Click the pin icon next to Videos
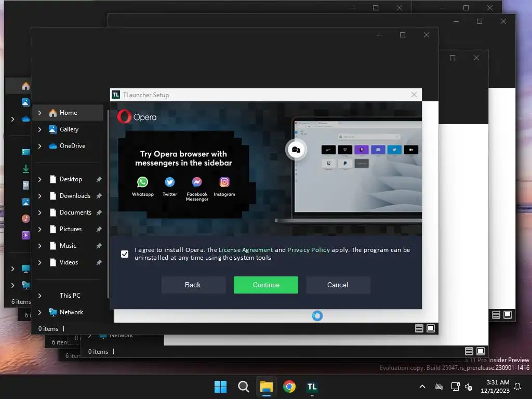 point(99,262)
